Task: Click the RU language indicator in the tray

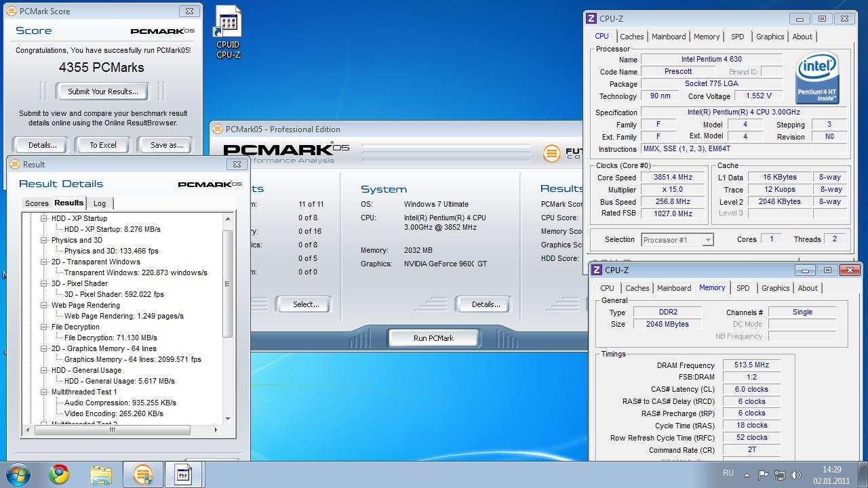Action: click(728, 473)
